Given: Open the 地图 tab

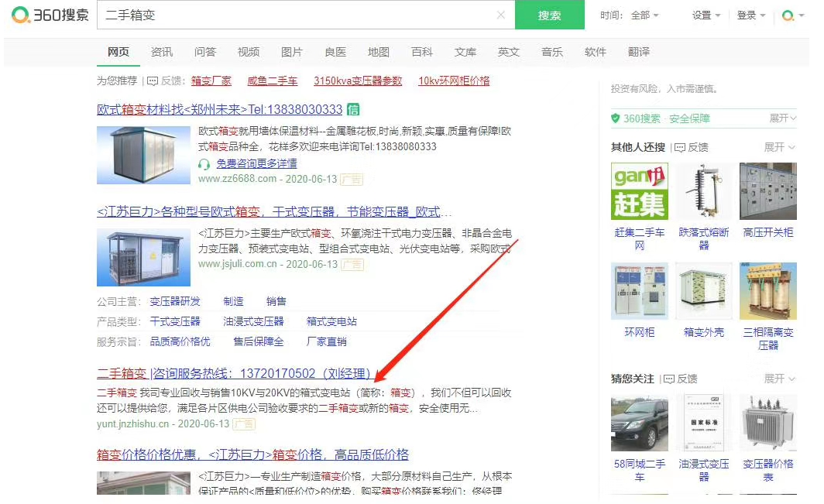Looking at the screenshot, I should point(379,52).
